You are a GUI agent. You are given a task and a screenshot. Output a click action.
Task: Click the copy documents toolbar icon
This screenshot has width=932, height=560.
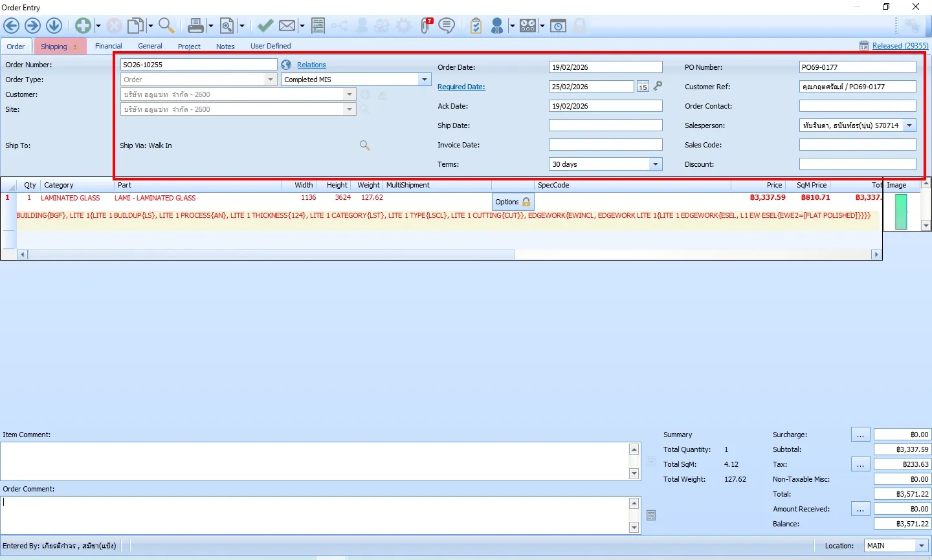tap(135, 26)
